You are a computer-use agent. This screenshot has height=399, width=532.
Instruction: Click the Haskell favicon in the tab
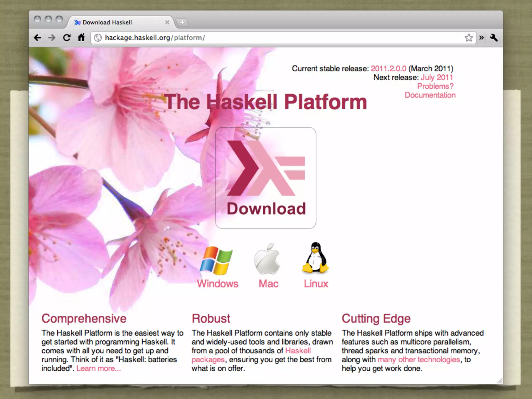tap(77, 23)
